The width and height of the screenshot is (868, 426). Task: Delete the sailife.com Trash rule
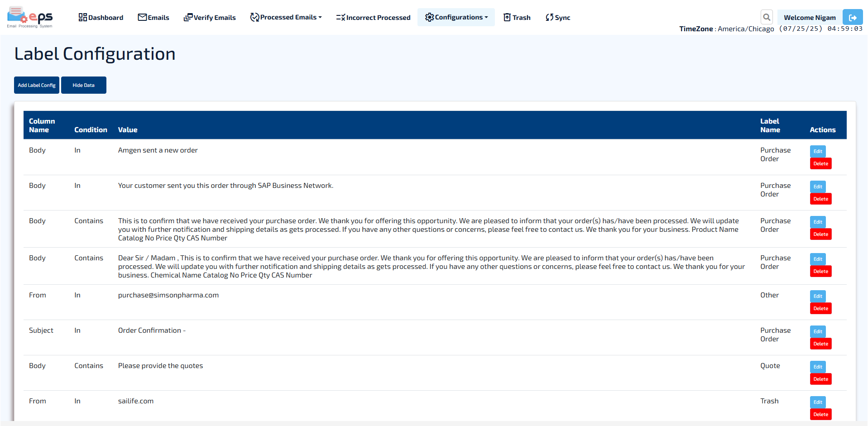pos(820,414)
